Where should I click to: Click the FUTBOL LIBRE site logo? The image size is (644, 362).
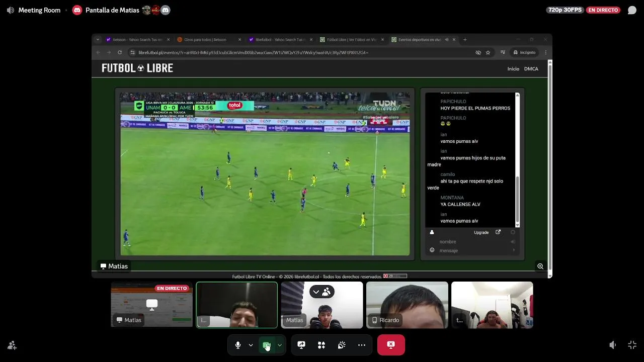(137, 68)
